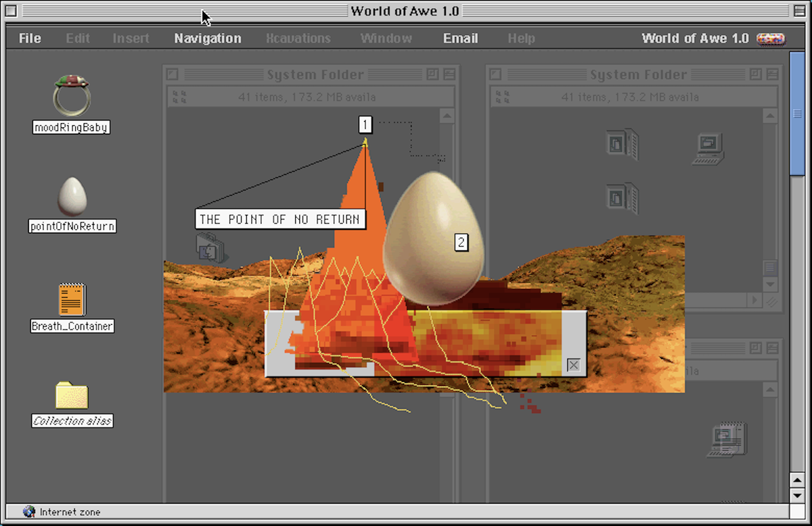Click the window collapse box in title bar
Screen dimensions: 812x526
click(800, 11)
